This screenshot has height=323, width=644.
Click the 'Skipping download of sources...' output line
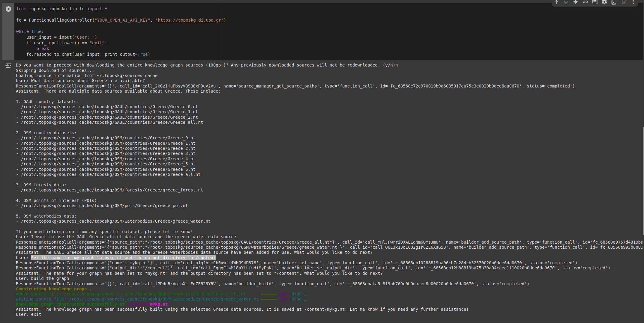[x=55, y=71]
